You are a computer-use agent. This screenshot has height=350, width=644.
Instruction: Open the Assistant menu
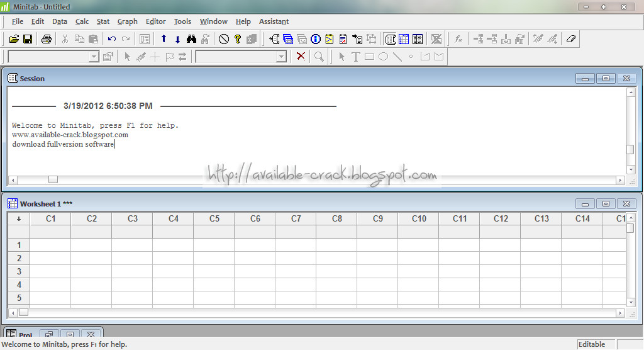tap(274, 21)
